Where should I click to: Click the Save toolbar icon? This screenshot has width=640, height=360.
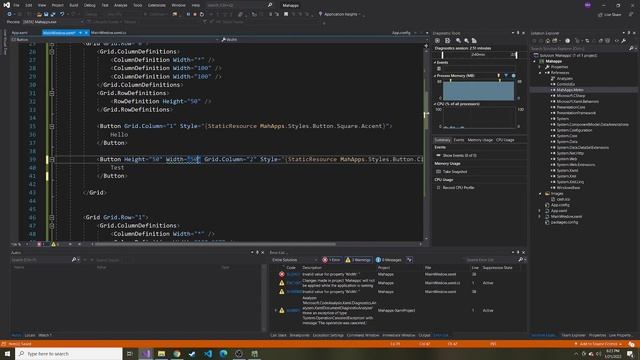[x=46, y=14]
